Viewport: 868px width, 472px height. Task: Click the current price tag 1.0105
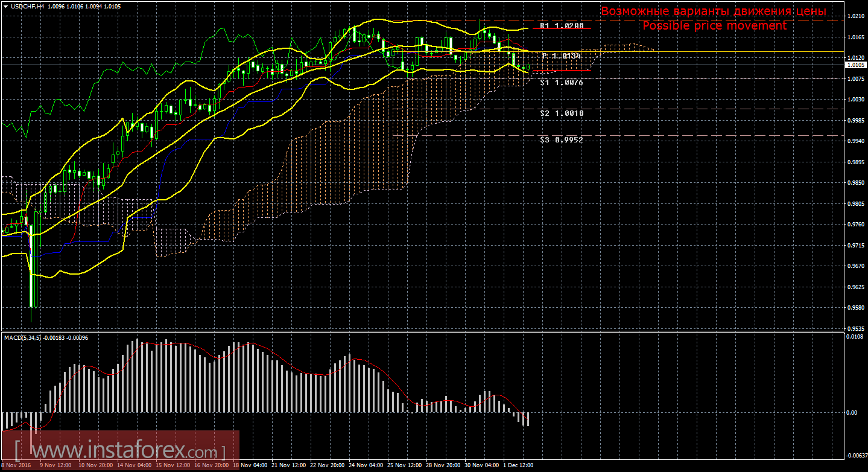855,65
